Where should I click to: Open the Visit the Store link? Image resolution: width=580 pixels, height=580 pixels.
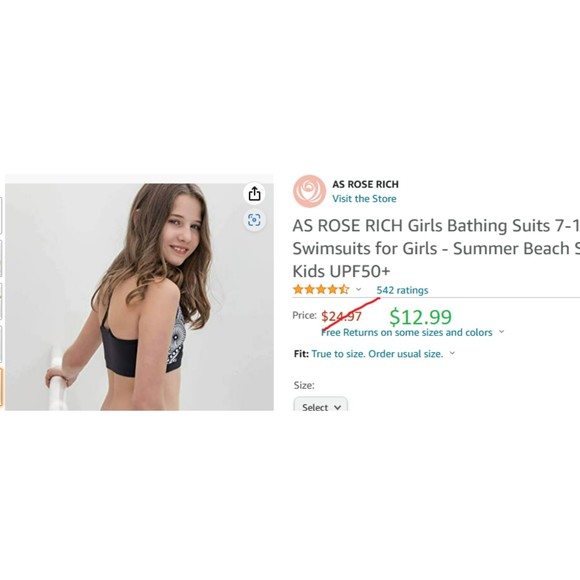point(364,199)
